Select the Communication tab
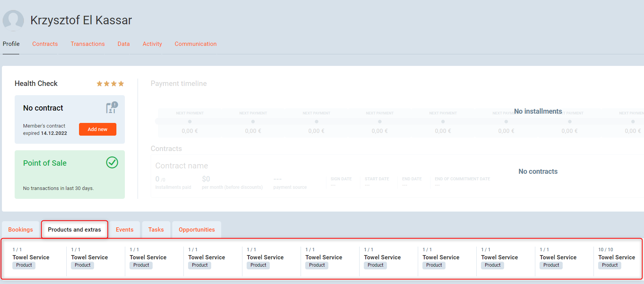The width and height of the screenshot is (644, 284). pyautogui.click(x=195, y=44)
